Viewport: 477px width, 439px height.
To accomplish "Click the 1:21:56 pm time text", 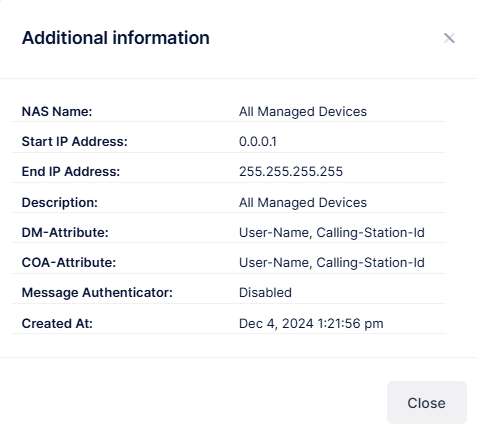I will pyautogui.click(x=350, y=323).
